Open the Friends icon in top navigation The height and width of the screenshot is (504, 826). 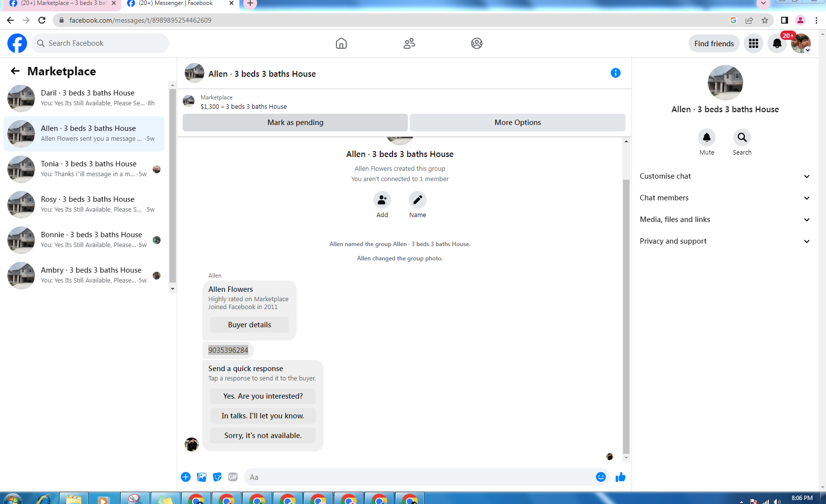point(409,43)
